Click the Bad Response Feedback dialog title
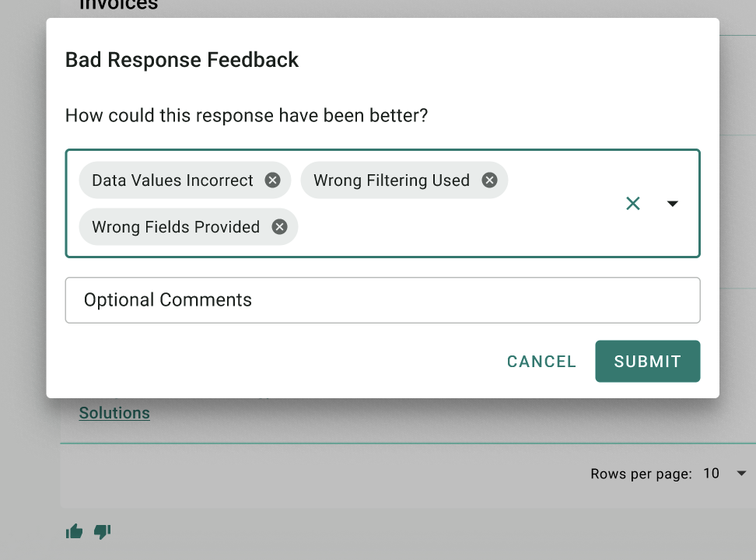This screenshot has width=756, height=560. [x=182, y=60]
